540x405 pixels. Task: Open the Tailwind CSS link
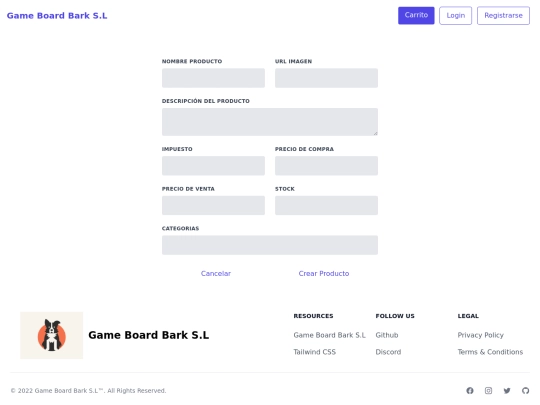314,352
